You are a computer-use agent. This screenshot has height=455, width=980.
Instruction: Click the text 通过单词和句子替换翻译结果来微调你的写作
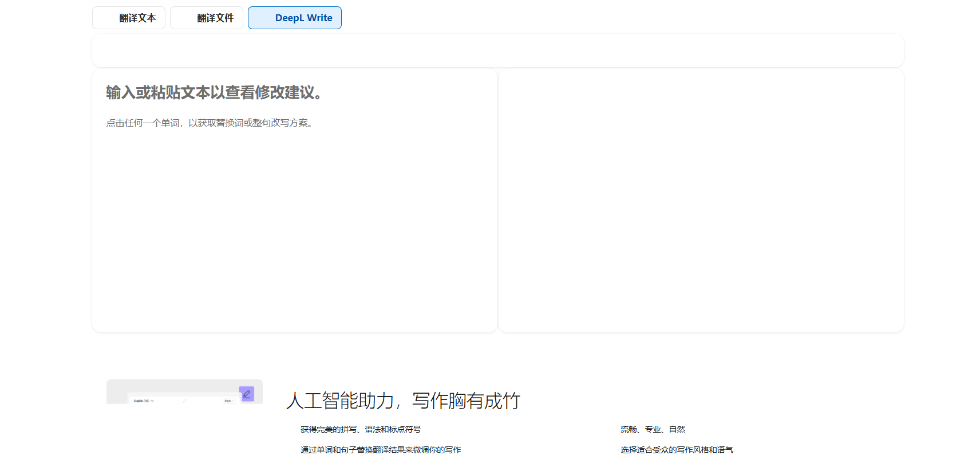[x=381, y=450]
